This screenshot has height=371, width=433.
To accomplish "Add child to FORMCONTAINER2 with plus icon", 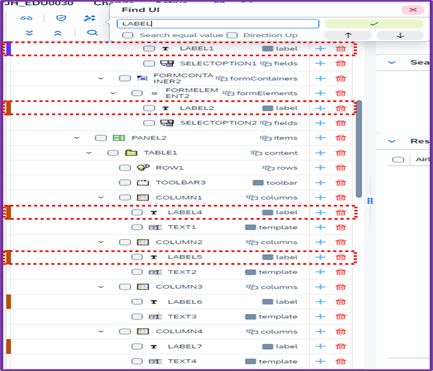I will point(320,78).
